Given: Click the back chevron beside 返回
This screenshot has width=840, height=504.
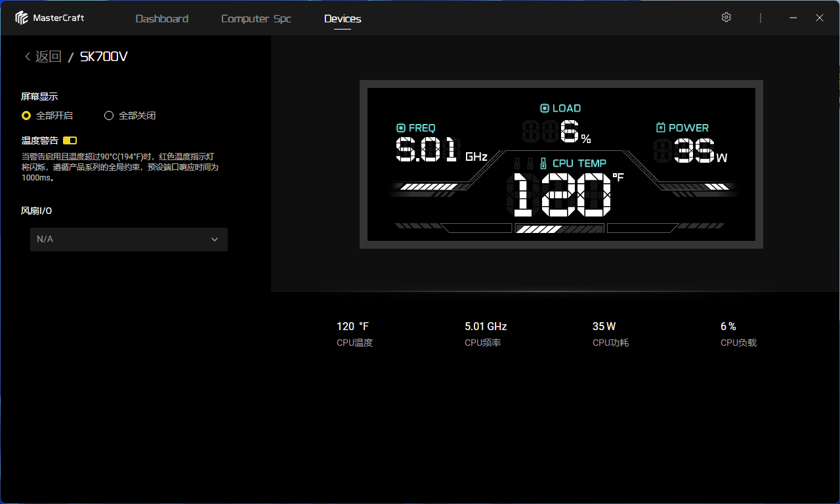Looking at the screenshot, I should click(28, 56).
